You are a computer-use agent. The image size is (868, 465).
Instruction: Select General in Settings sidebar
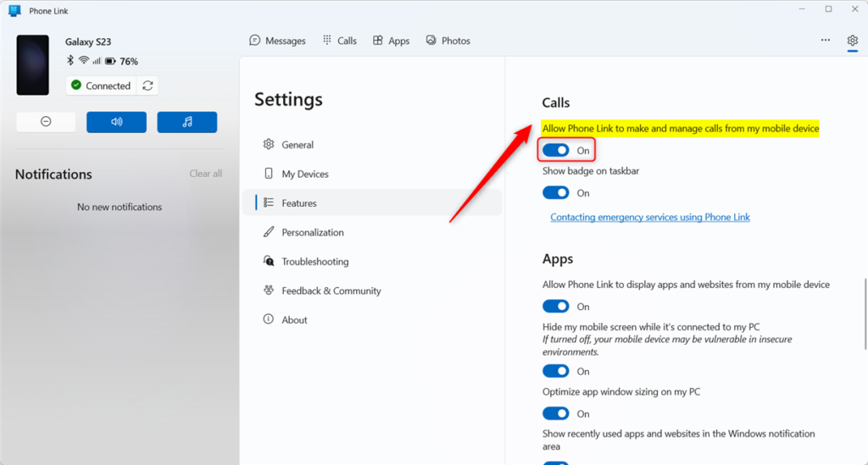373,144
